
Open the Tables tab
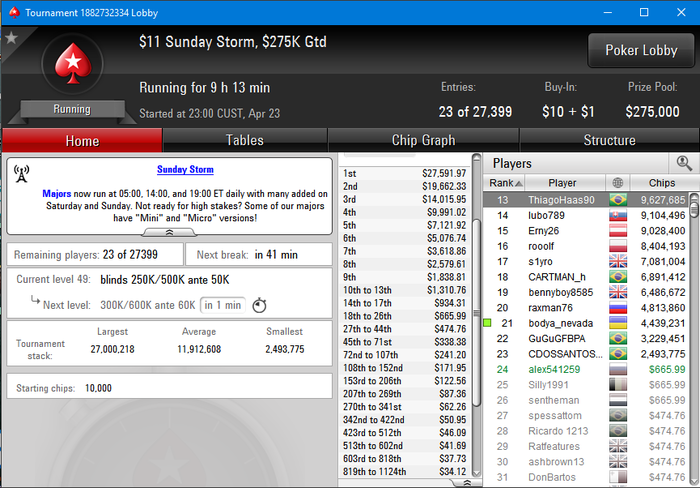point(245,140)
